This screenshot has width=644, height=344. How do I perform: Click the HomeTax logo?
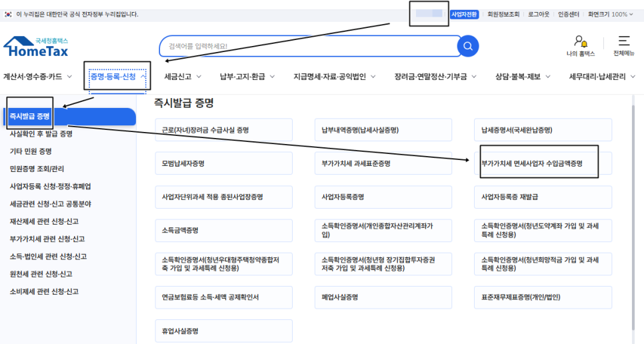pyautogui.click(x=36, y=47)
